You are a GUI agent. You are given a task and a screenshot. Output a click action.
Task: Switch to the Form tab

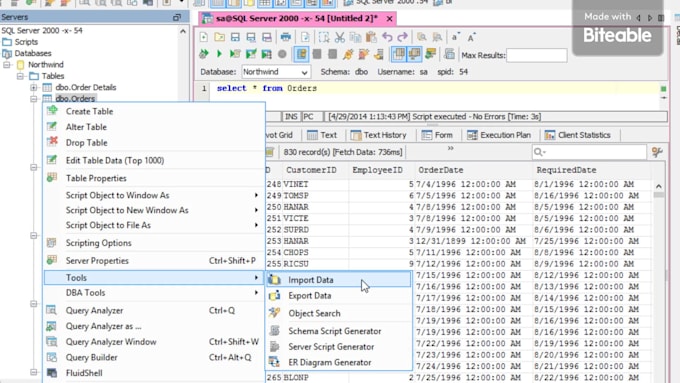coord(437,135)
